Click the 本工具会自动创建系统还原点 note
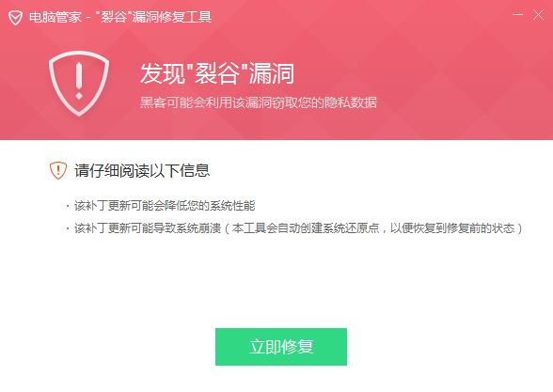 (x=306, y=228)
